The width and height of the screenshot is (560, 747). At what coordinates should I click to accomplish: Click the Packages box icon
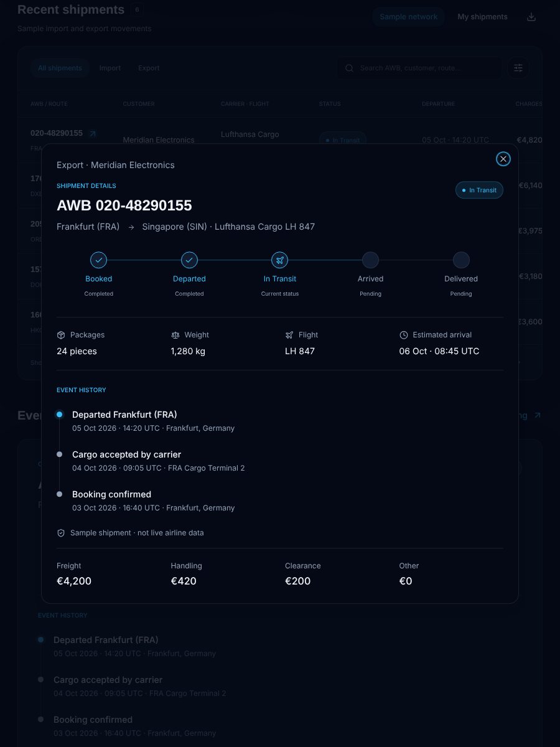[x=61, y=335]
